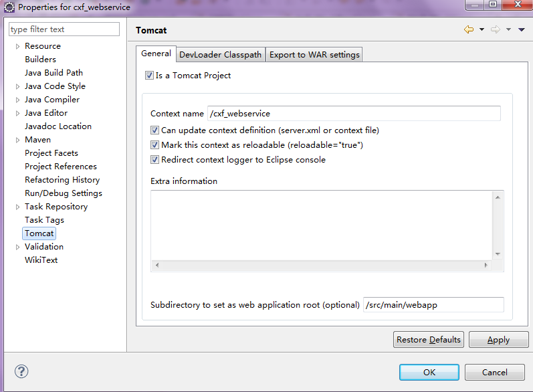Switch to the DevLoader Classpath tab
The height and width of the screenshot is (392, 533).
coord(220,55)
